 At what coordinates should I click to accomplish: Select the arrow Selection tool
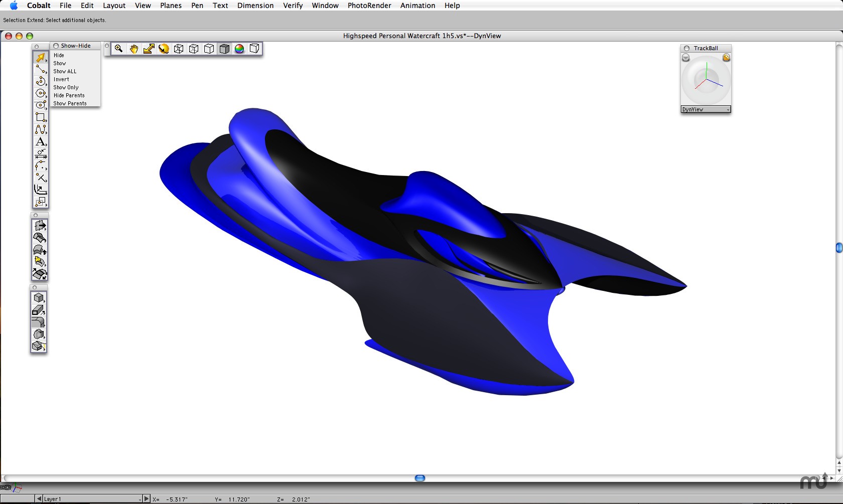pyautogui.click(x=40, y=58)
